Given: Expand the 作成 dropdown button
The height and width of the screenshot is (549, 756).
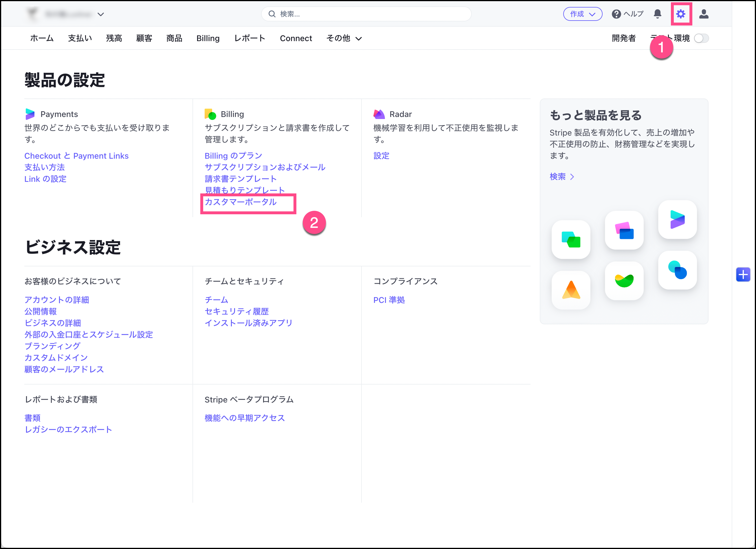Looking at the screenshot, I should pyautogui.click(x=582, y=14).
